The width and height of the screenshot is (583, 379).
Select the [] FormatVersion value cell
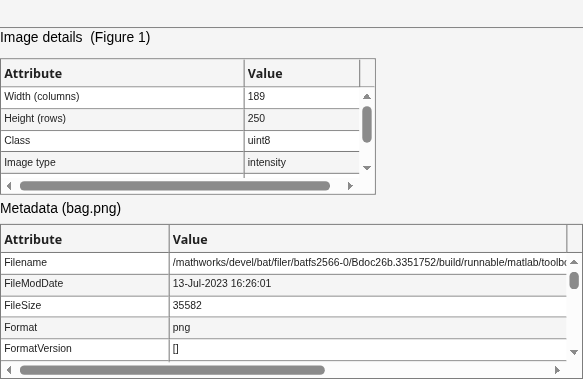[x=368, y=349]
